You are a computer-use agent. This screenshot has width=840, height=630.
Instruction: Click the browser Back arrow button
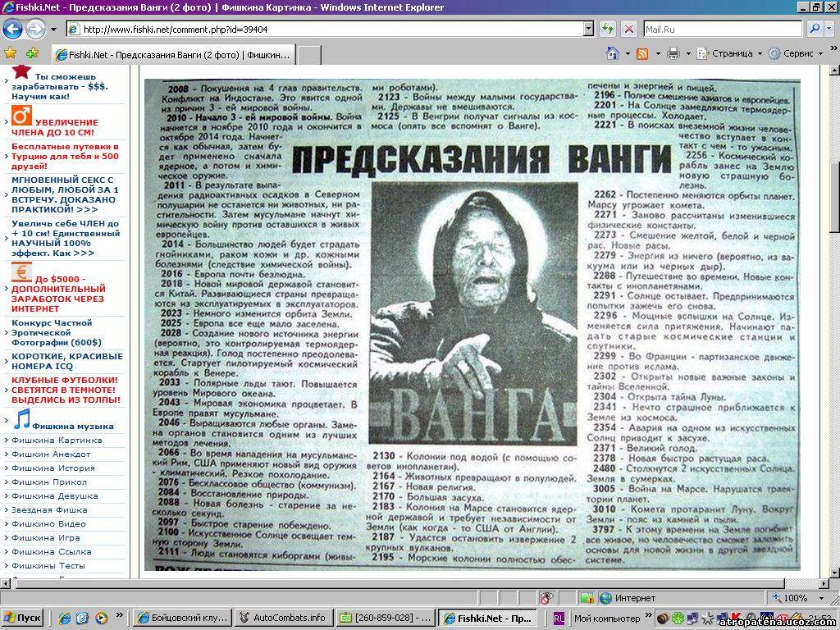coord(12,30)
